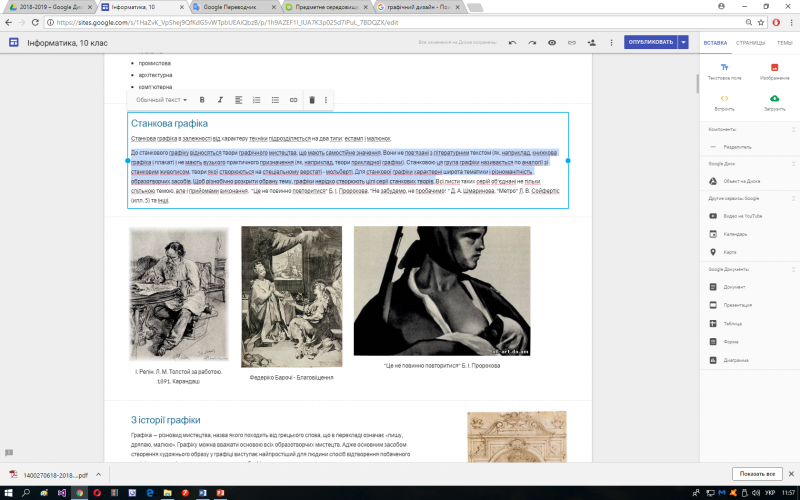
Task: Reload the page in the browser
Action: pyautogui.click(x=35, y=22)
